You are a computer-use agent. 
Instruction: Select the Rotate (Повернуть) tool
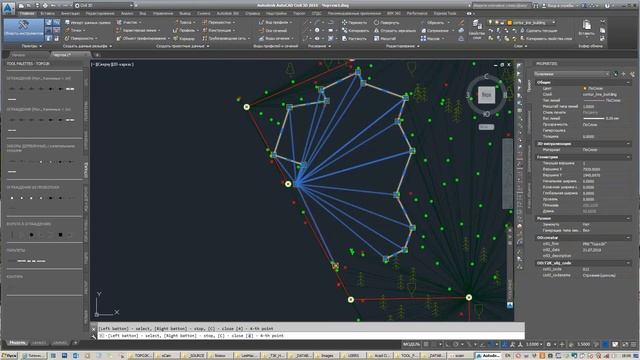coord(386,22)
